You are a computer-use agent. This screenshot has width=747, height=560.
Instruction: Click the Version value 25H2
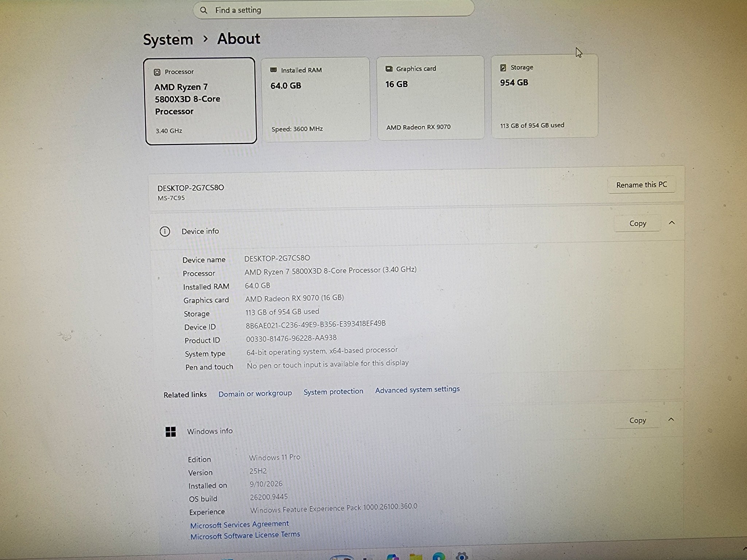[258, 471]
